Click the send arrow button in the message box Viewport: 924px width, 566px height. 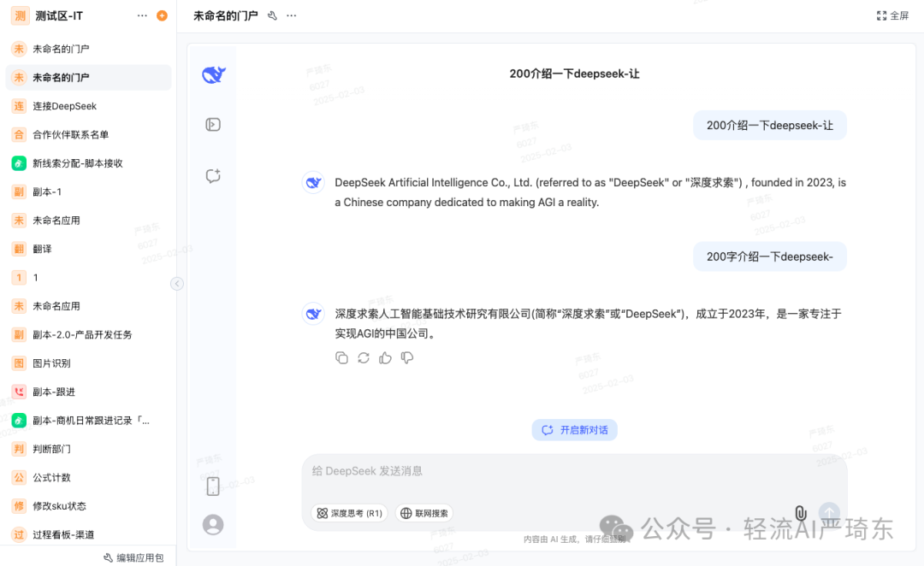pyautogui.click(x=829, y=512)
